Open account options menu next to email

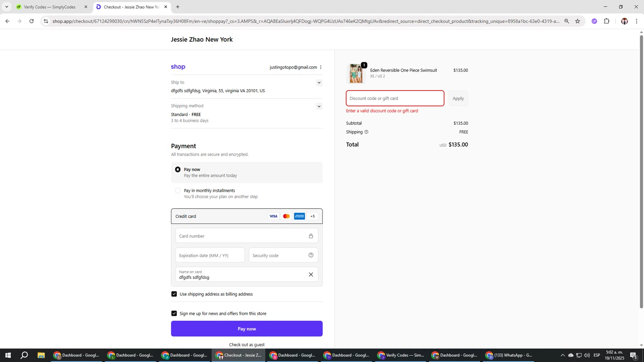tap(321, 67)
